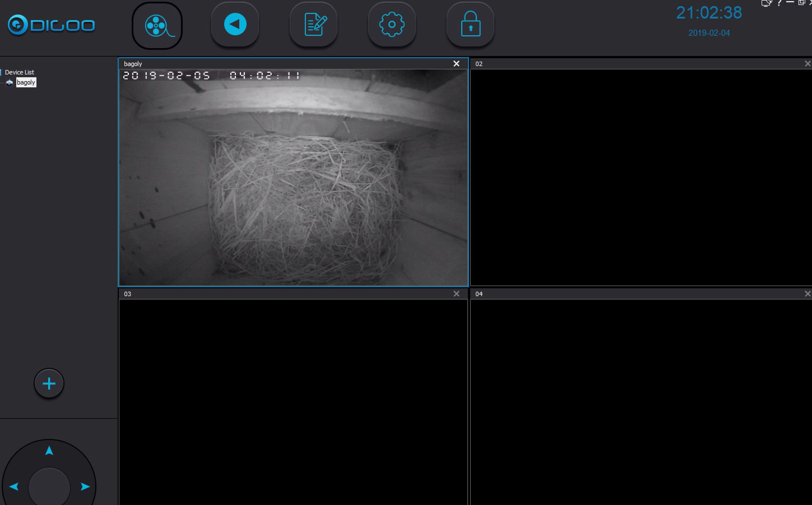Collapse the Device List tree node
Screen dimensions: 812x505
[2, 72]
